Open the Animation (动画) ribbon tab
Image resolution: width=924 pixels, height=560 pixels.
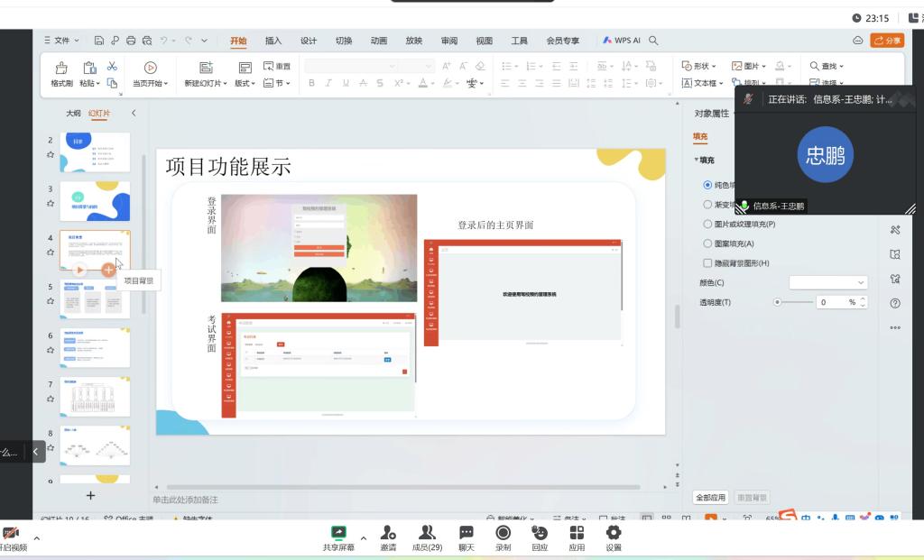379,41
